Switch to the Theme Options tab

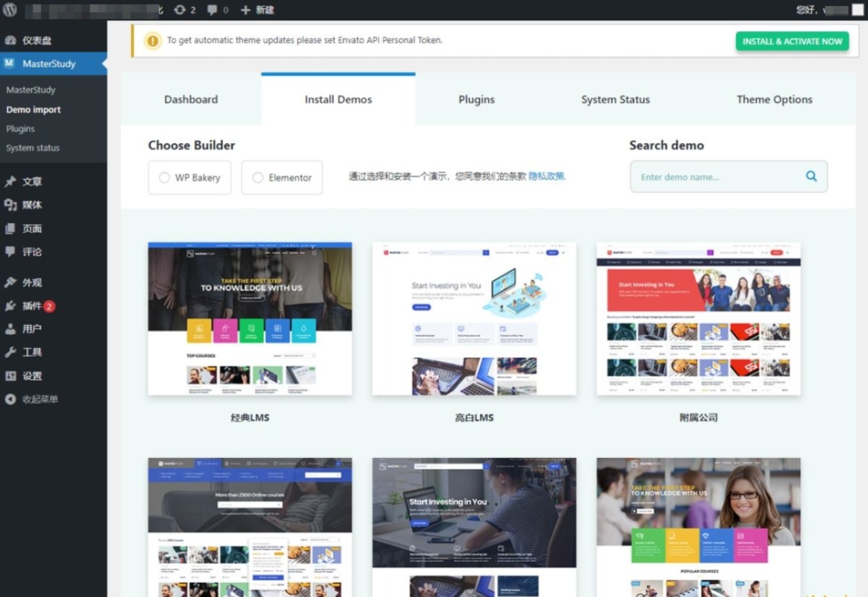(774, 100)
